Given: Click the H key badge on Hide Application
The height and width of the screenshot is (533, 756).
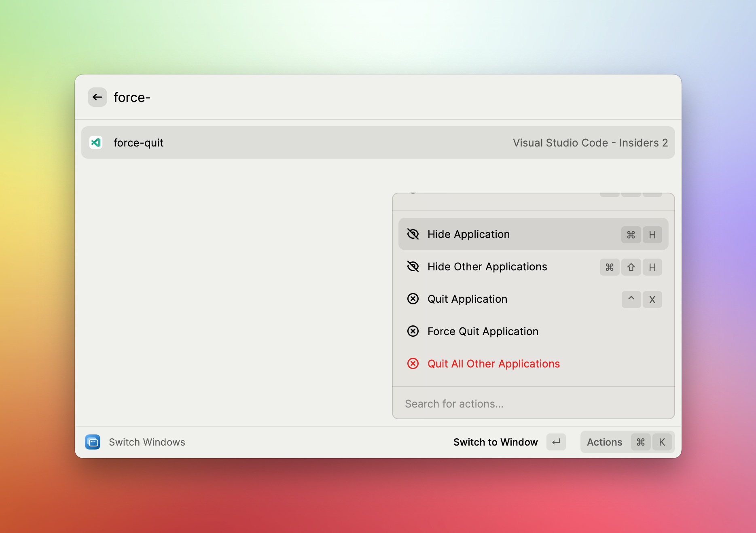Looking at the screenshot, I should point(652,235).
